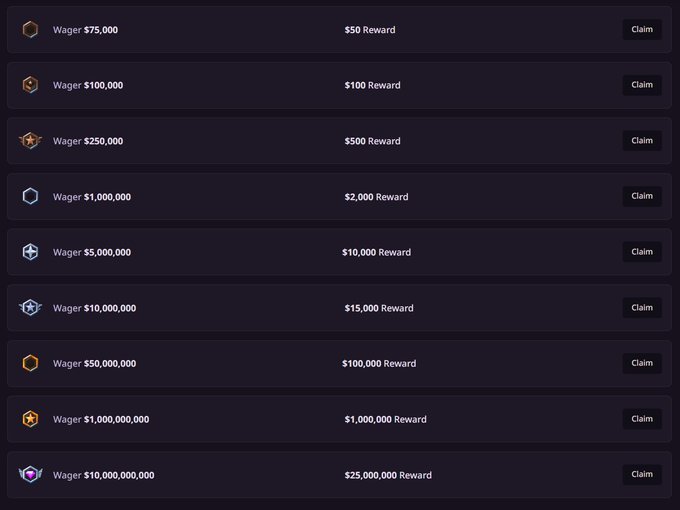The width and height of the screenshot is (680, 510).
Task: Select the gold hexagon badge for $50,000,000 wager
Action: click(30, 363)
